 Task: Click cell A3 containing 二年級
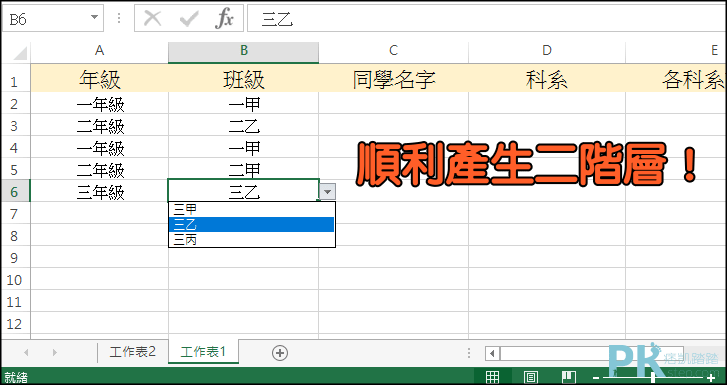[100, 126]
